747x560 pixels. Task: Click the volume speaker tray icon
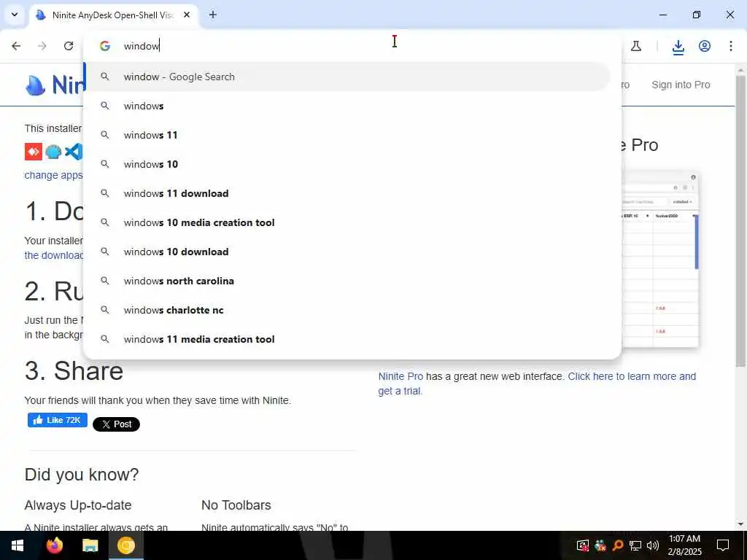point(653,545)
